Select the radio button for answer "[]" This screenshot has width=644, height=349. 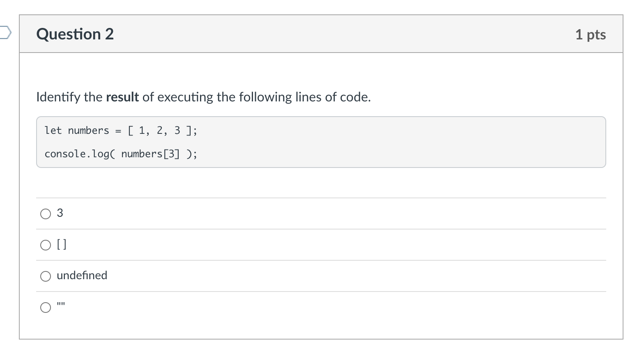[46, 245]
